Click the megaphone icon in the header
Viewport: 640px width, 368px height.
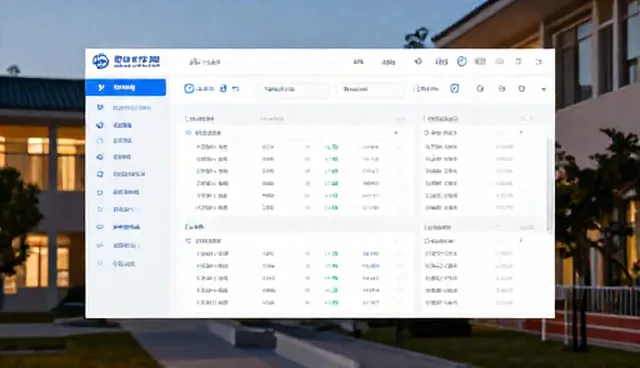click(418, 61)
